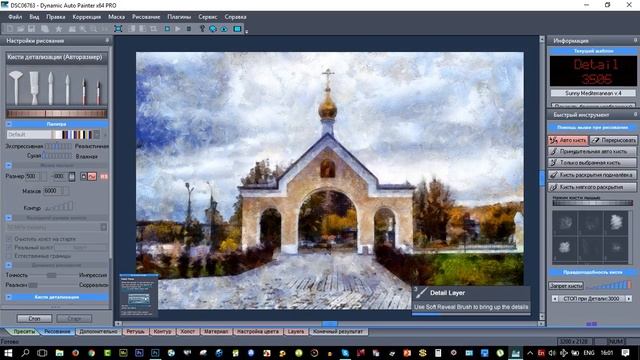The image size is (640, 360).
Task: Collapse the Палитра section
Action: coord(9,124)
